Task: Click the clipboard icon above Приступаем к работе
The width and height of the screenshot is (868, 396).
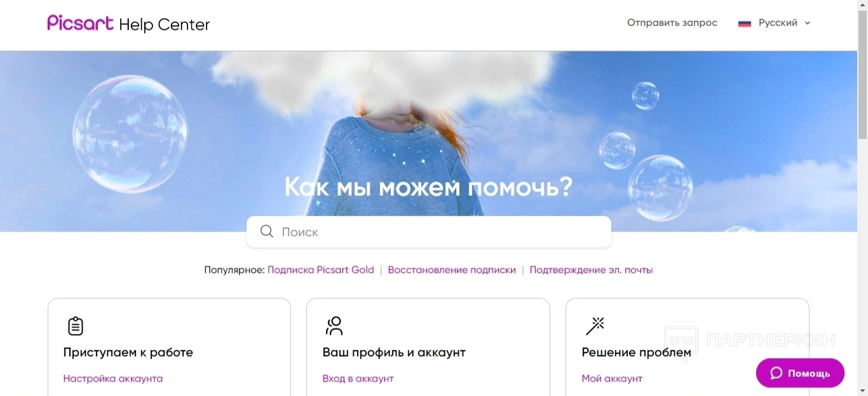Action: 76,326
